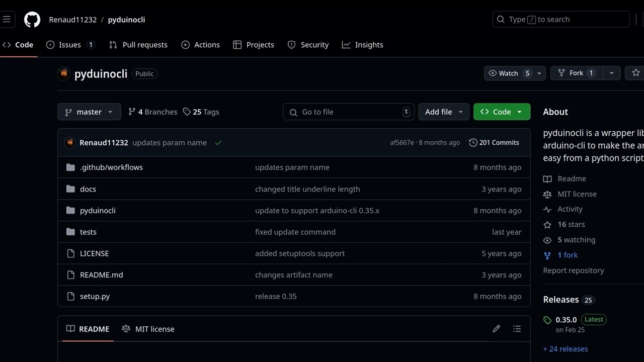This screenshot has width=644, height=362.
Task: Expand the Fork dropdown arrow
Action: point(611,73)
